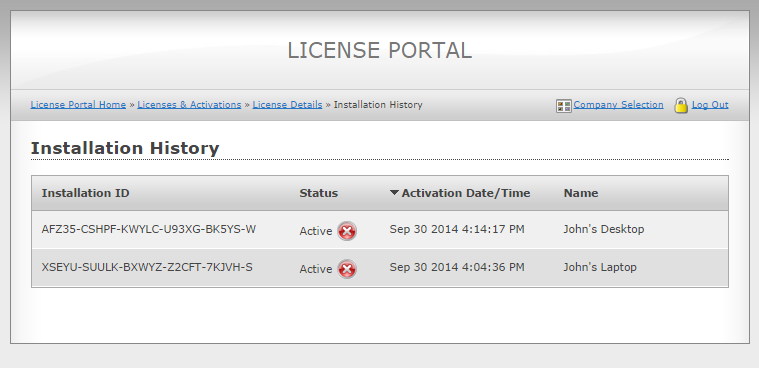759x368 pixels.
Task: Click the Company Selection grid icon
Action: click(x=563, y=106)
